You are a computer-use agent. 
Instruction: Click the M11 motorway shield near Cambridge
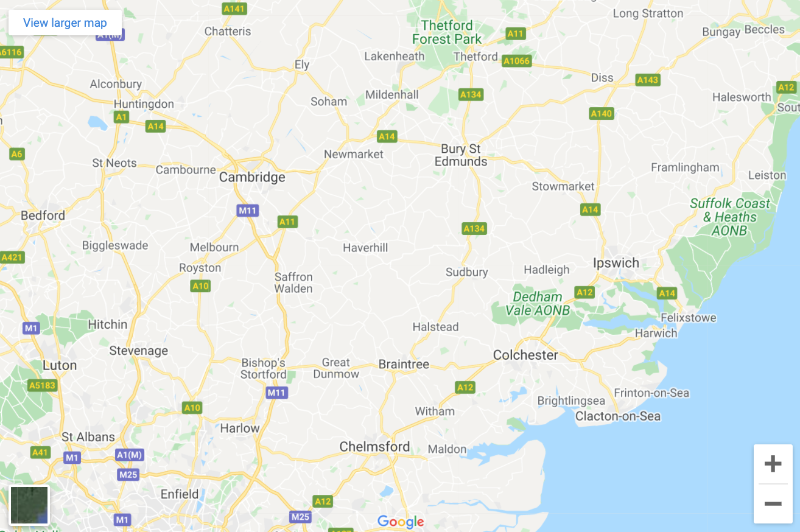pyautogui.click(x=248, y=211)
